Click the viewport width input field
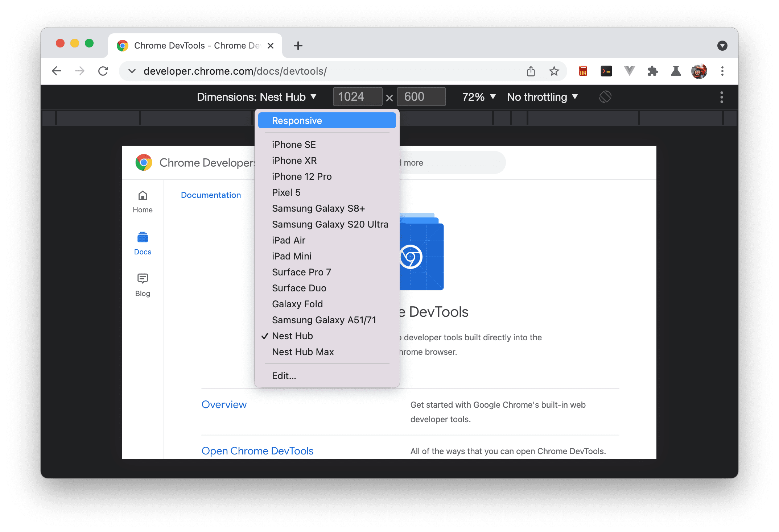Screen dimensions: 779x532 353,96
